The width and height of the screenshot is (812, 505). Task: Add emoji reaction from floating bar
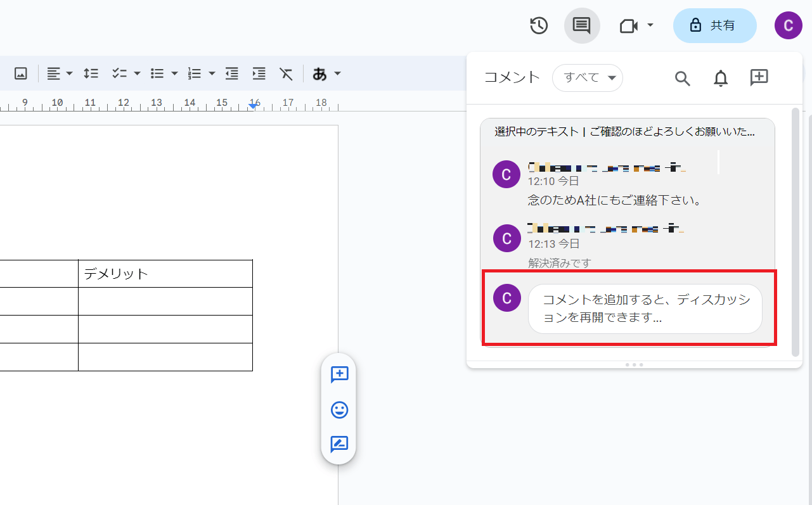339,410
